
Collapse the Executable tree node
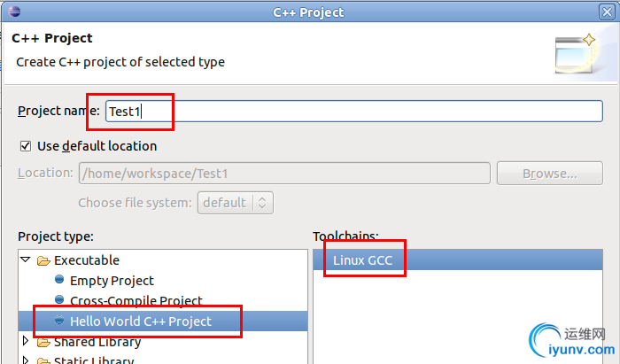(26, 259)
